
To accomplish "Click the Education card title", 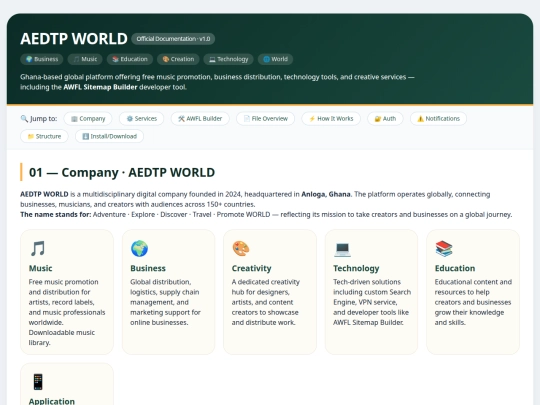I will click(x=455, y=268).
